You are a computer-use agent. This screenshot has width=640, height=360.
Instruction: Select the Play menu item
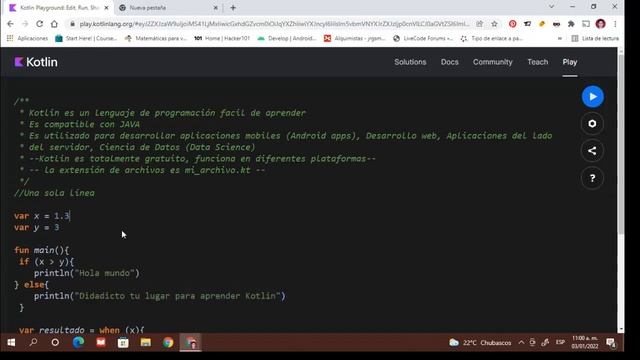pos(569,62)
